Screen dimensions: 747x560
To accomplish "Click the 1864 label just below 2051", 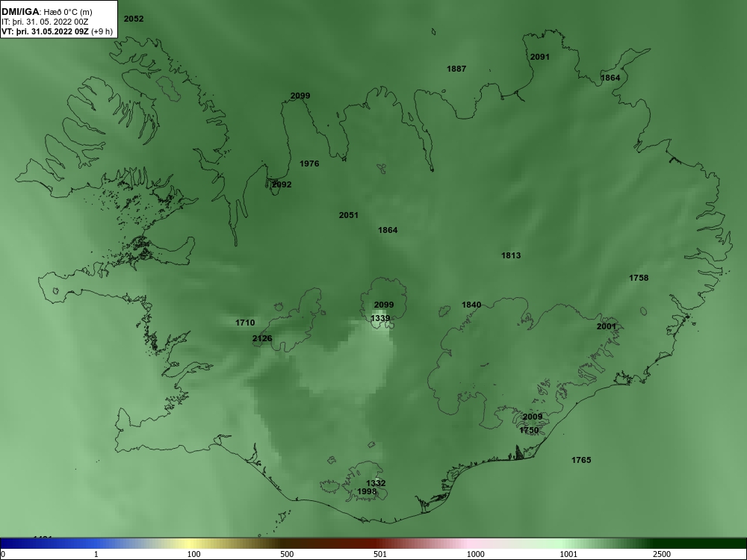I will pos(388,231).
